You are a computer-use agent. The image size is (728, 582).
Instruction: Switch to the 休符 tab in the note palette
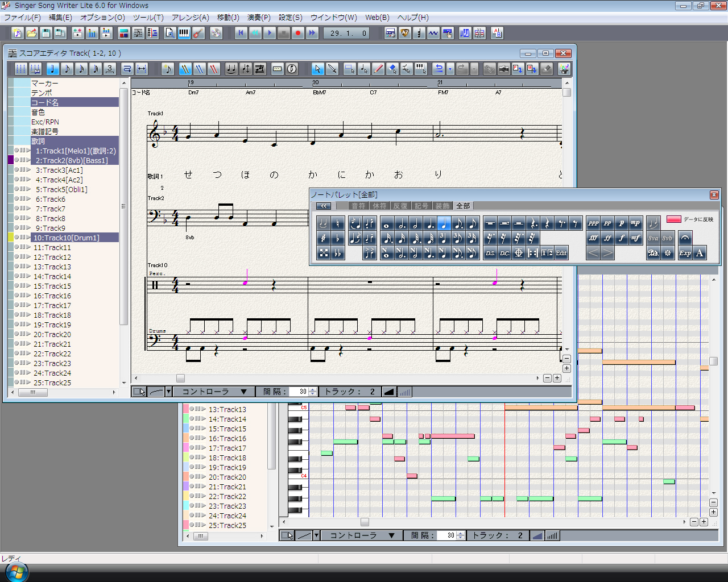tap(379, 206)
